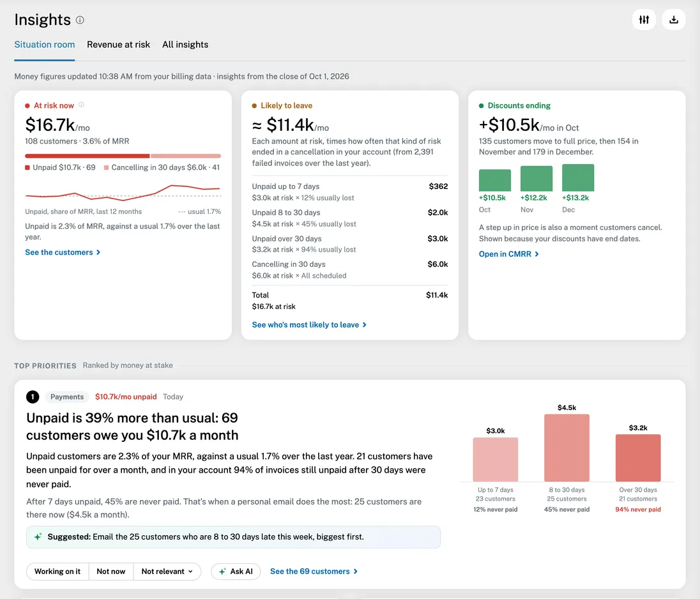This screenshot has width=700, height=599.
Task: Select the Unpaid over 30 days row
Action: click(x=349, y=244)
